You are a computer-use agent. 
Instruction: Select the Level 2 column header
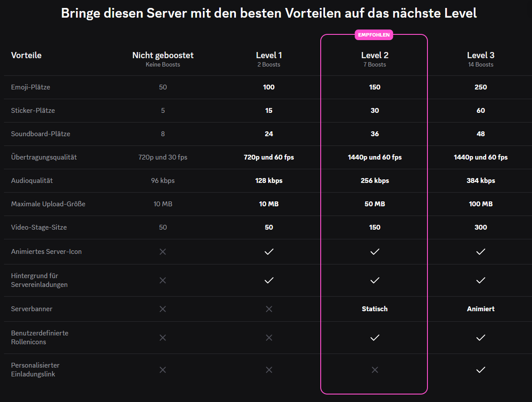(x=375, y=55)
